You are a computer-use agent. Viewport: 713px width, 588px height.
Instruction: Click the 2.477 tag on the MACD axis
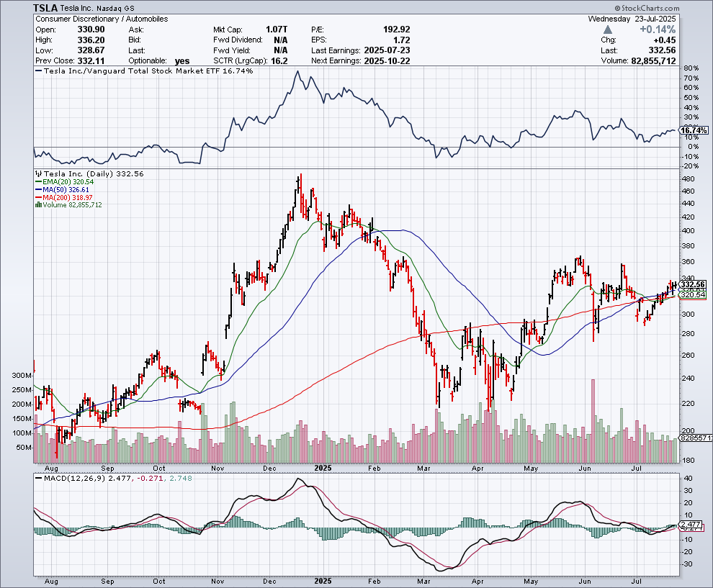pyautogui.click(x=691, y=524)
